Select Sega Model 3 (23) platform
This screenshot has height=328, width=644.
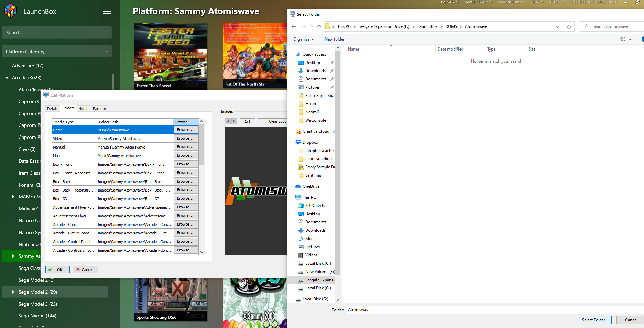(x=38, y=304)
